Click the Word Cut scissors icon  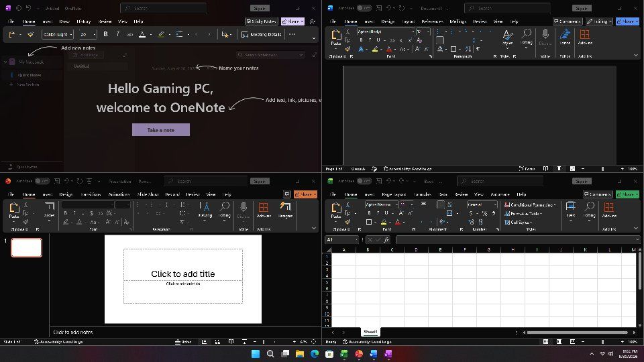347,32
